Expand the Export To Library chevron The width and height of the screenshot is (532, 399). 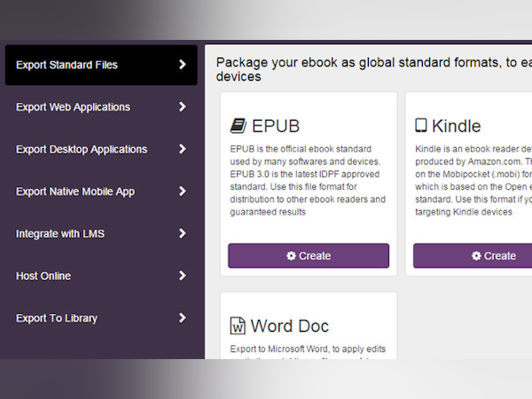click(x=183, y=317)
